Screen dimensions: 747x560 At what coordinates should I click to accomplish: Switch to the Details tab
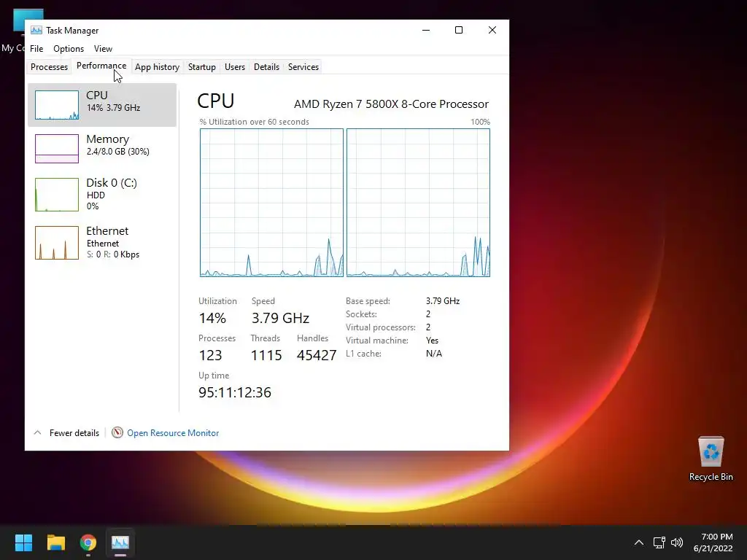(x=266, y=66)
